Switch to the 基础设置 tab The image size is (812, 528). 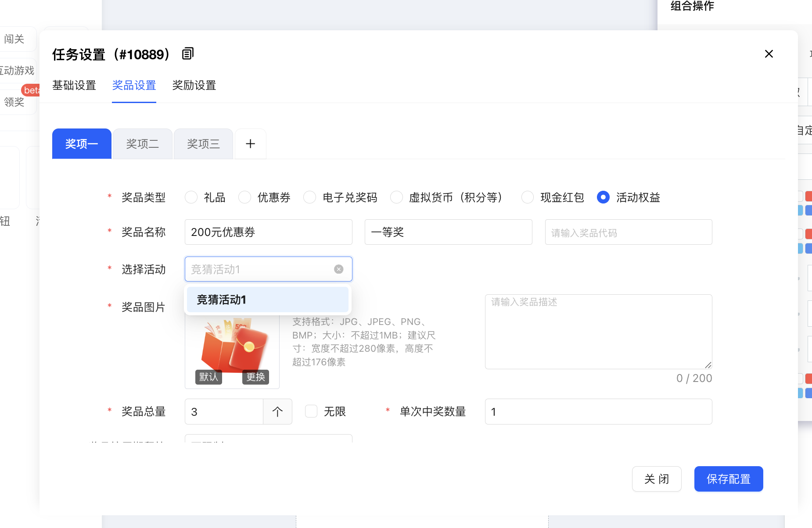74,86
